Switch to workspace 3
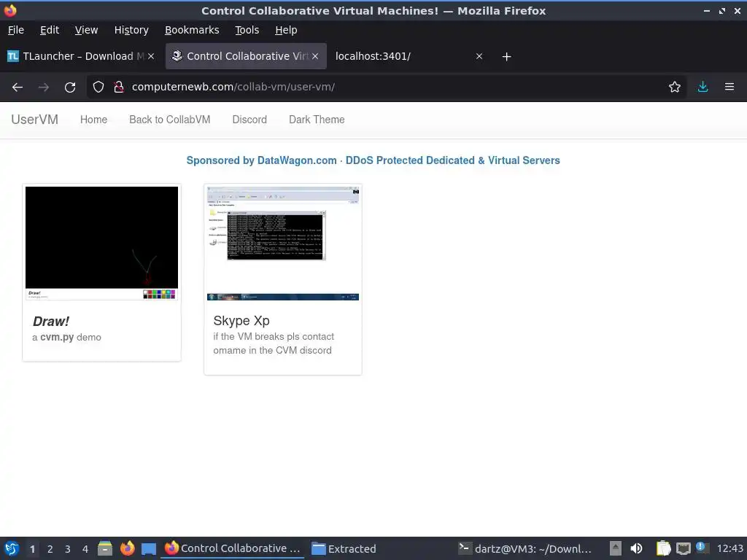Viewport: 747px width, 560px height. pyautogui.click(x=68, y=549)
